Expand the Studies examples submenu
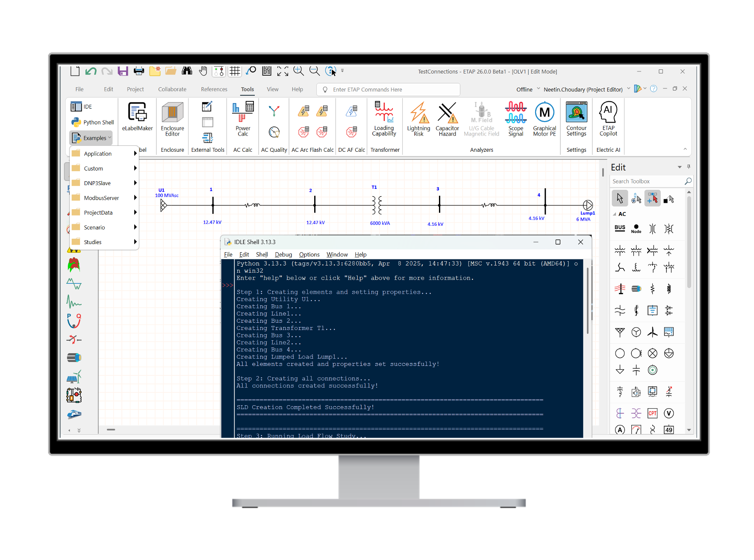The height and width of the screenshot is (560, 754). click(104, 242)
